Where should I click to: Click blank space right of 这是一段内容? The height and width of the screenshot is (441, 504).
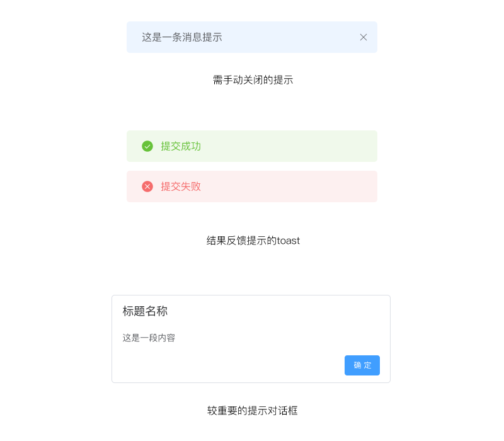283,338
